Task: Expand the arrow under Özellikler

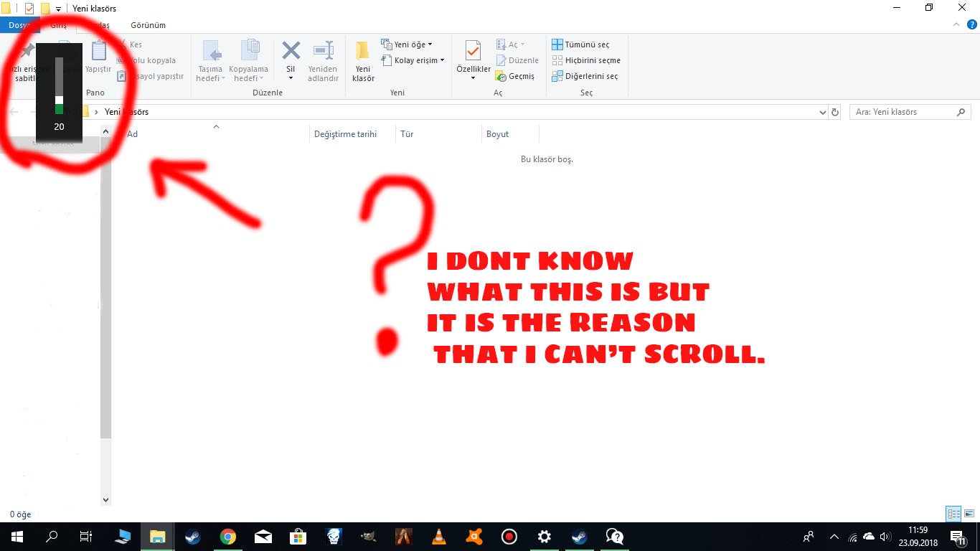Action: click(x=473, y=78)
